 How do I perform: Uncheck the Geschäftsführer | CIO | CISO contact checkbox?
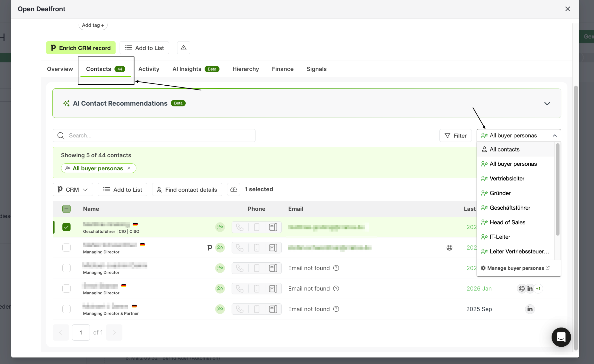[67, 227]
